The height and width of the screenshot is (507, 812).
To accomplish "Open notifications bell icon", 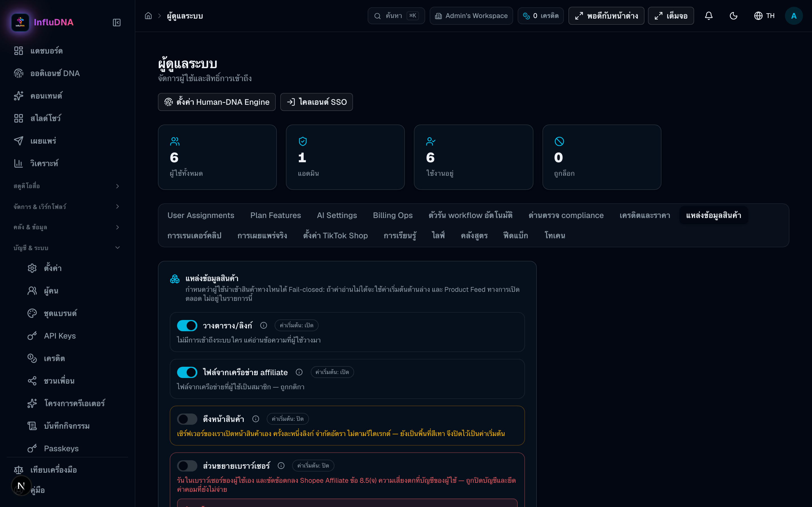I will tap(709, 16).
